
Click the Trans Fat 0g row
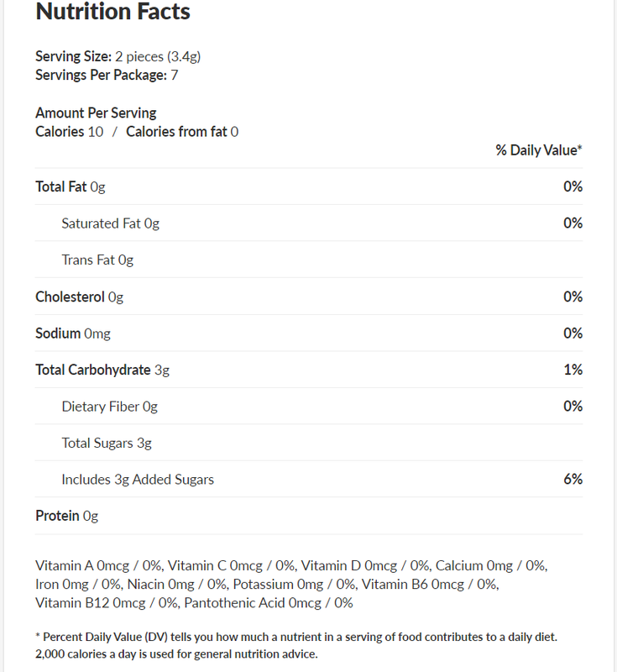pos(97,260)
